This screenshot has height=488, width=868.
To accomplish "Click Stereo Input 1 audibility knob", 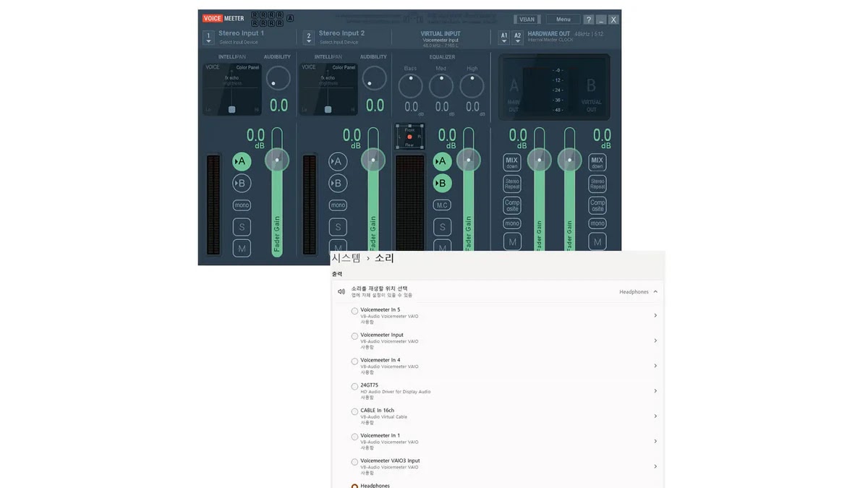I will pos(278,78).
